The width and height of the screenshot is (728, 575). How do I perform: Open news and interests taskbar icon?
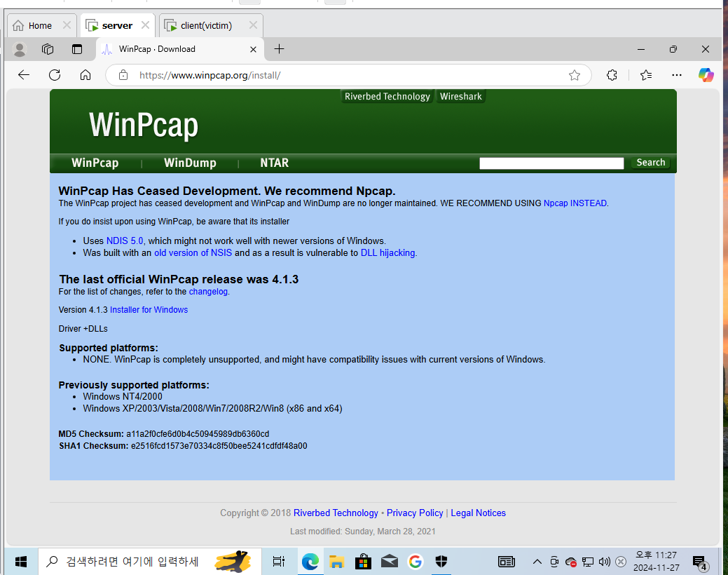coord(507,562)
